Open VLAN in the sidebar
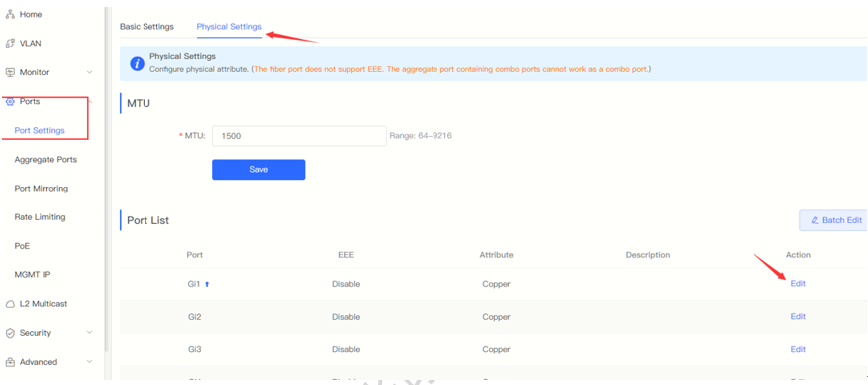 coord(31,43)
